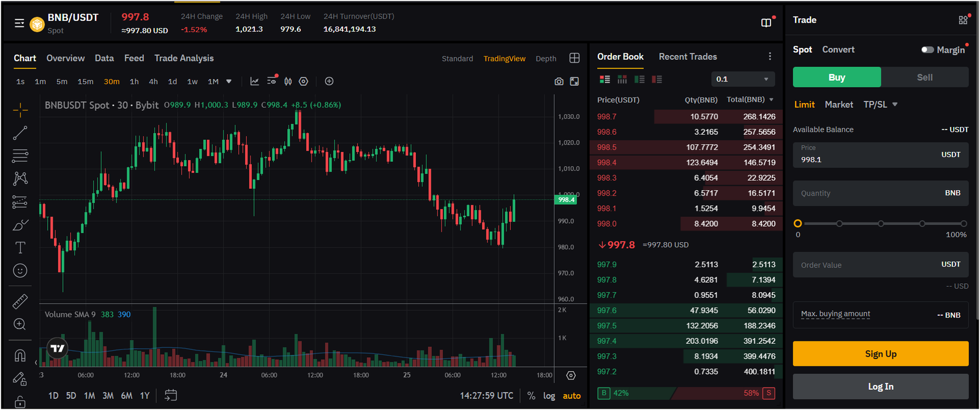The image size is (980, 410).
Task: Open Trade Analysis tab
Action: tap(184, 58)
